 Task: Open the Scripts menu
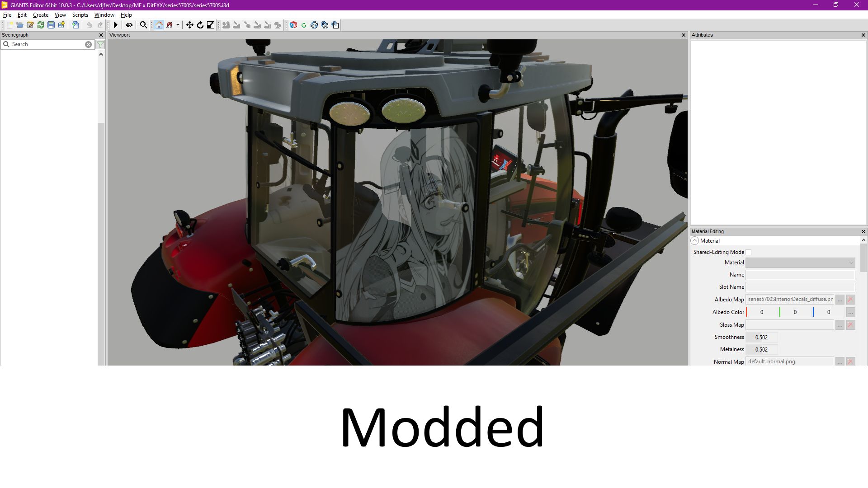pyautogui.click(x=80, y=15)
